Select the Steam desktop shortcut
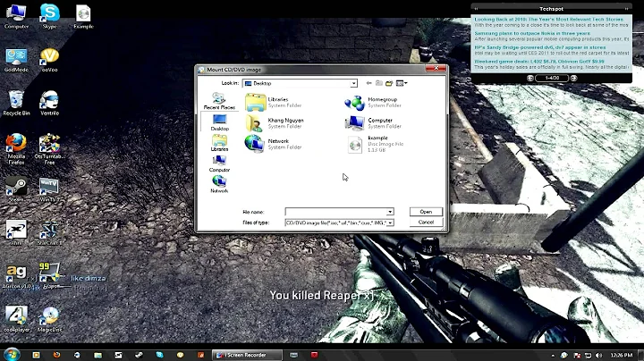Viewport: 644px width, 361px height. click(x=16, y=189)
